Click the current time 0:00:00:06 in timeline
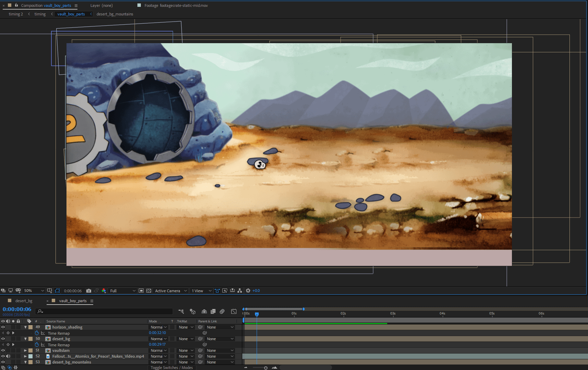The width and height of the screenshot is (588, 370). point(17,309)
